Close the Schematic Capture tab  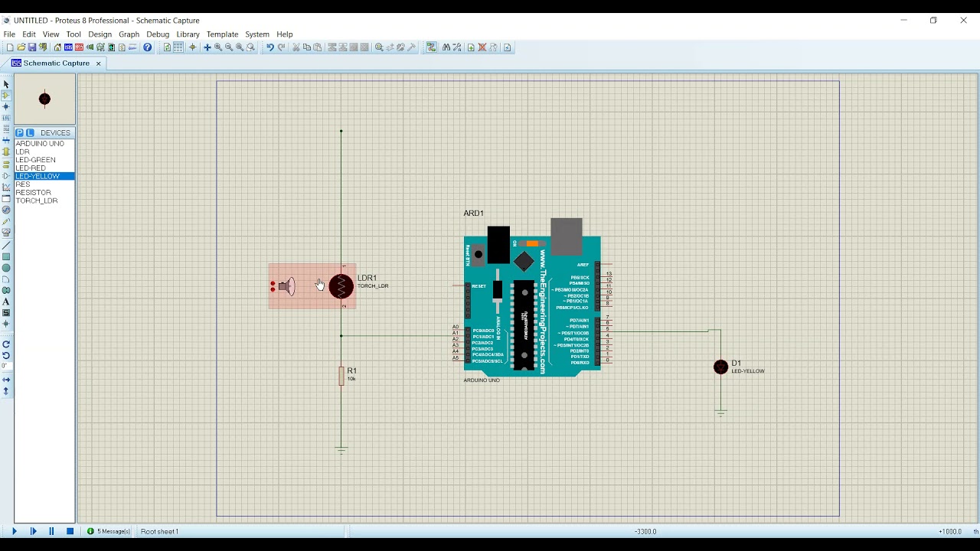click(98, 64)
